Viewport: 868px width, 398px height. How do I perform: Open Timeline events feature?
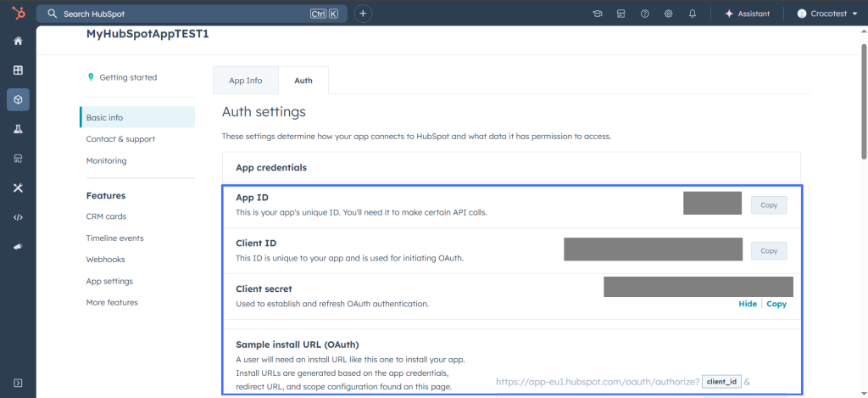coord(114,238)
